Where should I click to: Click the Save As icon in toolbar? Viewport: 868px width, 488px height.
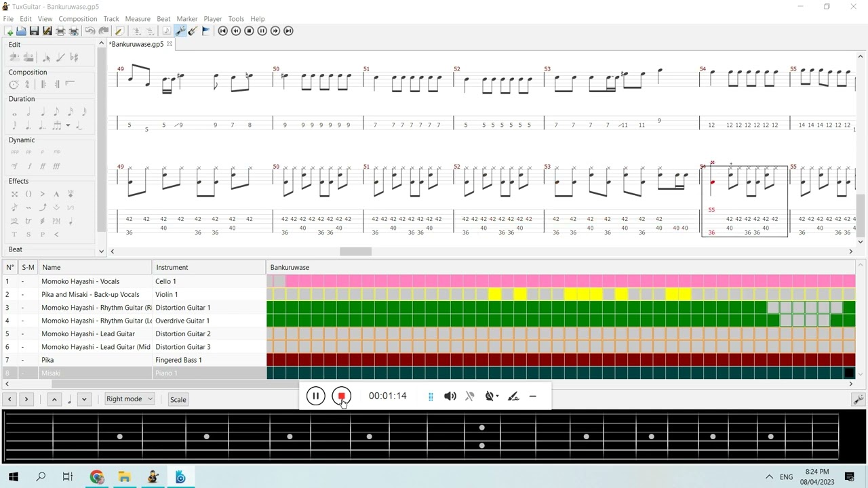[x=47, y=31]
